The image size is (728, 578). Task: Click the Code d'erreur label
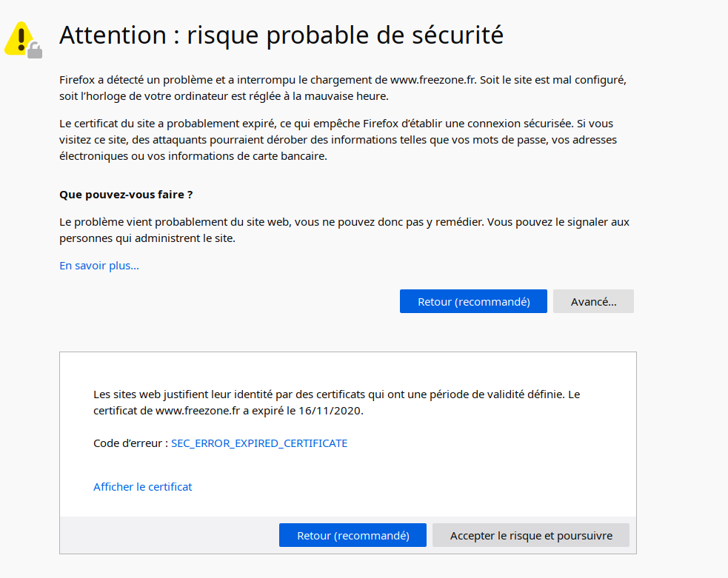[131, 443]
